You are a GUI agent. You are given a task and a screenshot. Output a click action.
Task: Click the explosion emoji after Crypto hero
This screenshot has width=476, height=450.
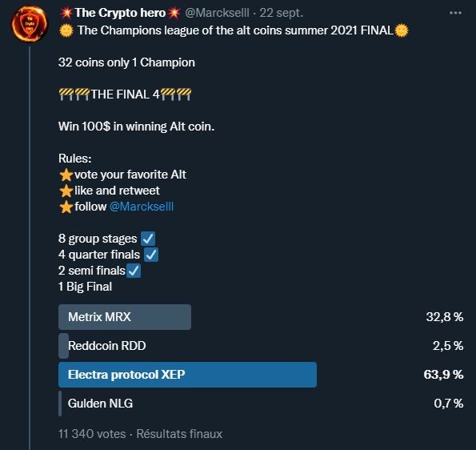[x=174, y=13]
